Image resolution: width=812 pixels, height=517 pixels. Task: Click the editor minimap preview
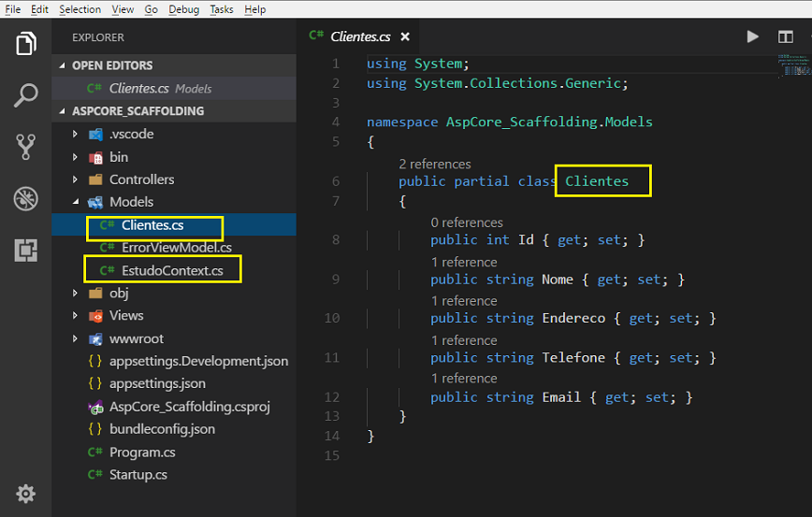(794, 65)
